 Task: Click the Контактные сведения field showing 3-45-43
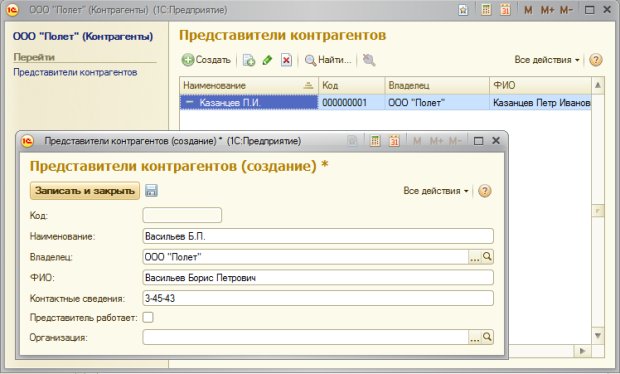pos(318,298)
